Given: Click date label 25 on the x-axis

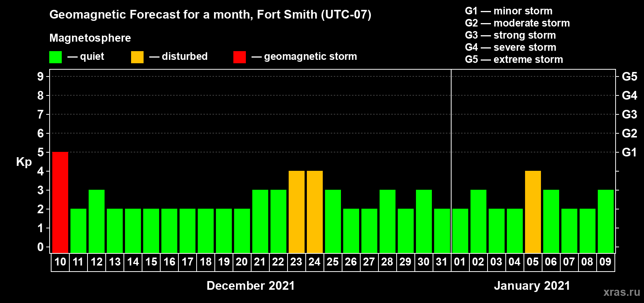Looking at the screenshot, I should tap(333, 262).
